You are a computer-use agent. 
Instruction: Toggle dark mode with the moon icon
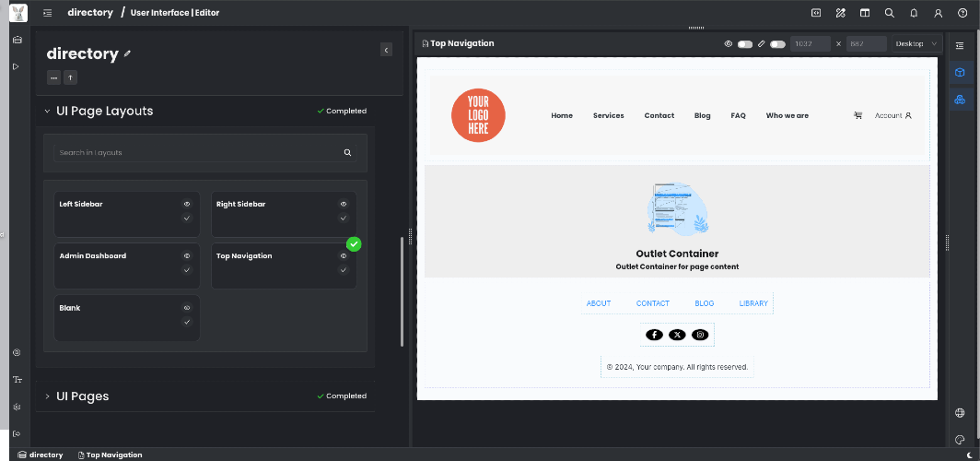pyautogui.click(x=970, y=455)
